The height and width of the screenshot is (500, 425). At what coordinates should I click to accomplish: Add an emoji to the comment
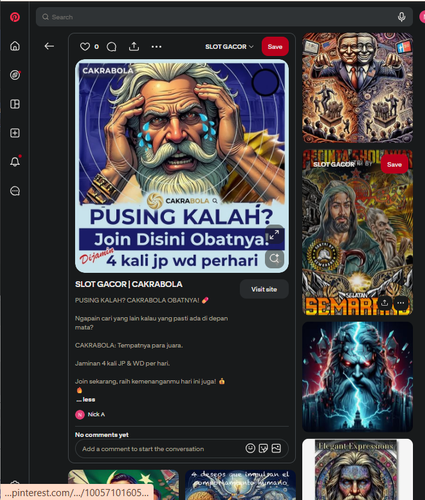[x=250, y=448]
